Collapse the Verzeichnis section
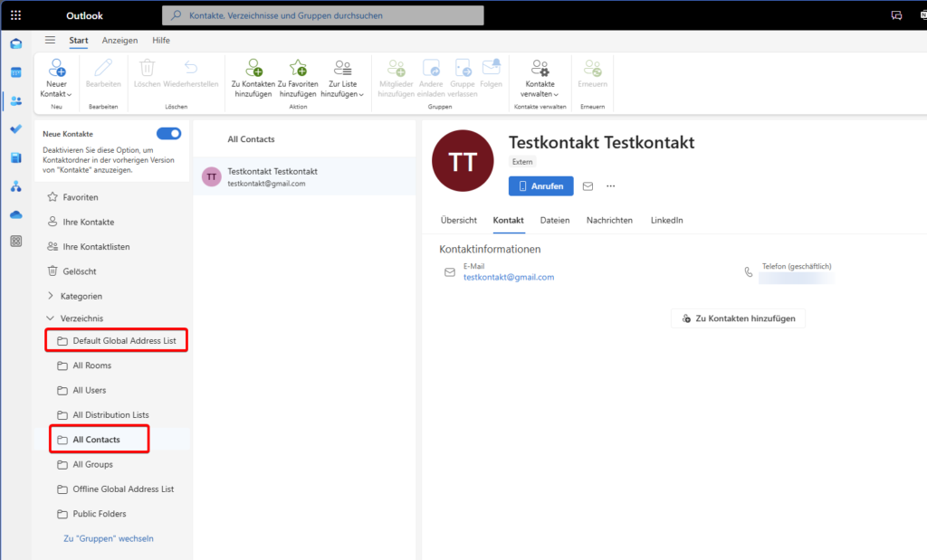Image resolution: width=927 pixels, height=560 pixels. coord(51,318)
